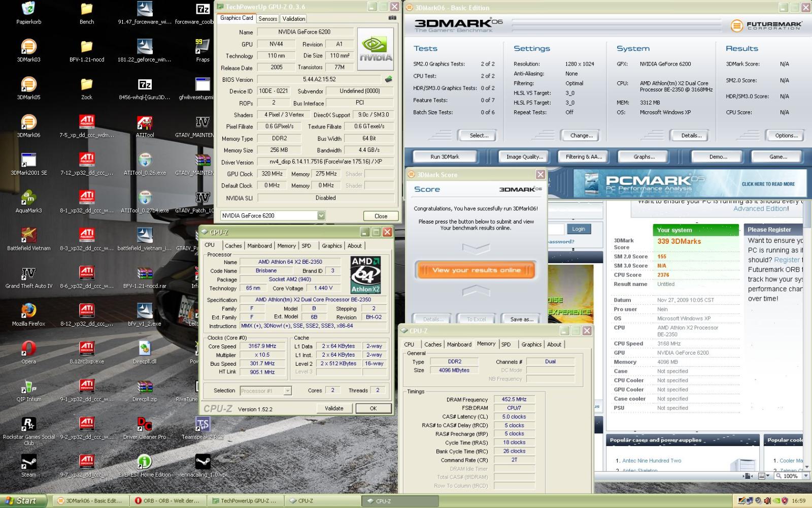Open Image Quality settings in 3DMark06
812x508 pixels.
525,156
